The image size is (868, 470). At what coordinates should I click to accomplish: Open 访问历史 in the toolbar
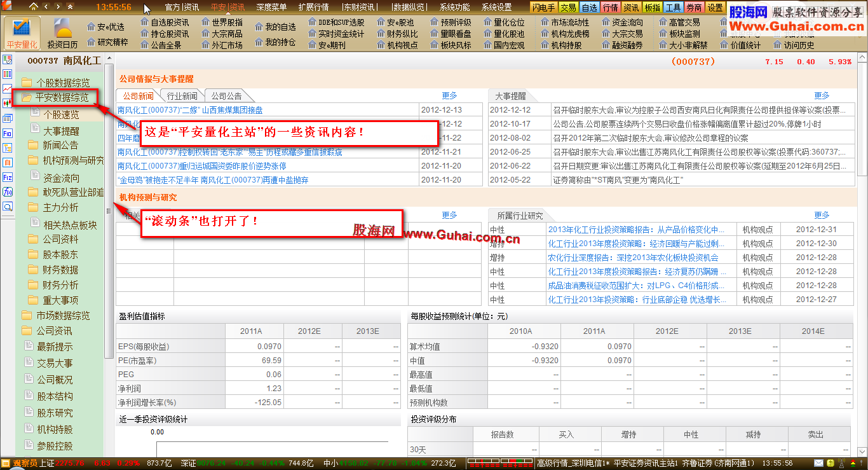coord(794,45)
